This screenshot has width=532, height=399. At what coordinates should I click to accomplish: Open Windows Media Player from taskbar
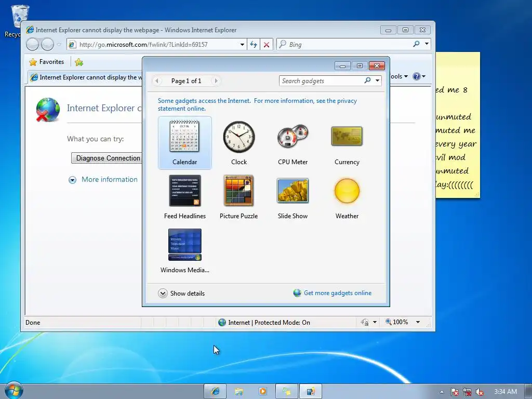point(262,392)
